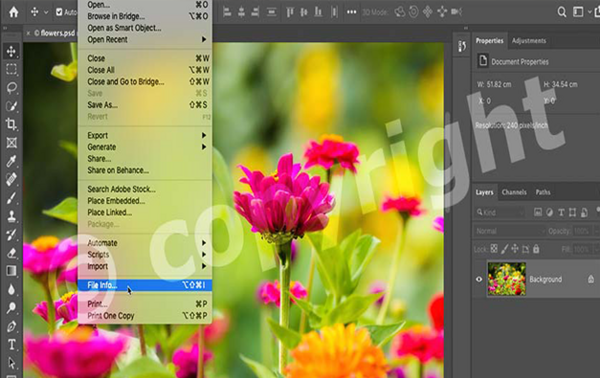
Task: Select the Rectangular Marquee tool
Action: tap(11, 69)
